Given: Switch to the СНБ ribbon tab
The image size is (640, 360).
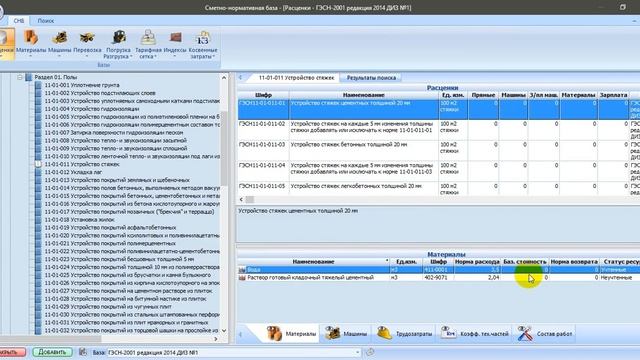Looking at the screenshot, I should click(x=19, y=20).
